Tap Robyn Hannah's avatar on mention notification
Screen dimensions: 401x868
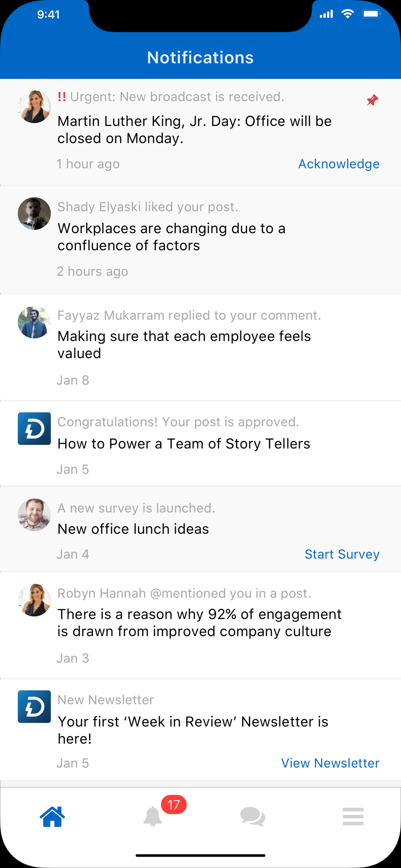pos(34,600)
